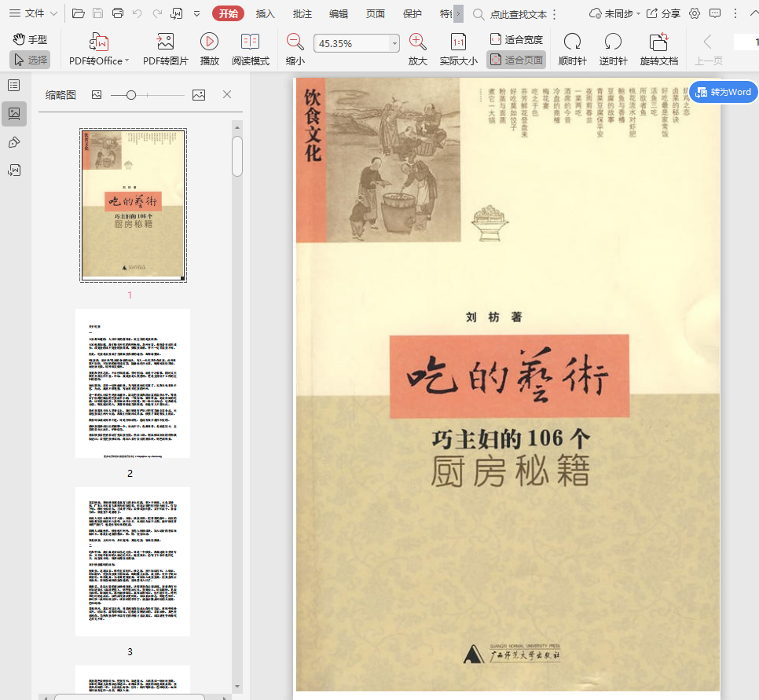Open the 文件 file menu
The width and height of the screenshot is (759, 700).
pyautogui.click(x=33, y=13)
